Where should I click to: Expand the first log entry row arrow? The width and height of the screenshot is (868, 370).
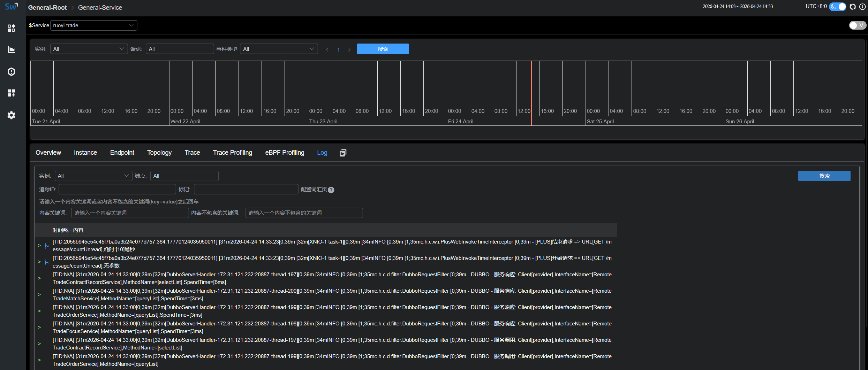click(39, 246)
